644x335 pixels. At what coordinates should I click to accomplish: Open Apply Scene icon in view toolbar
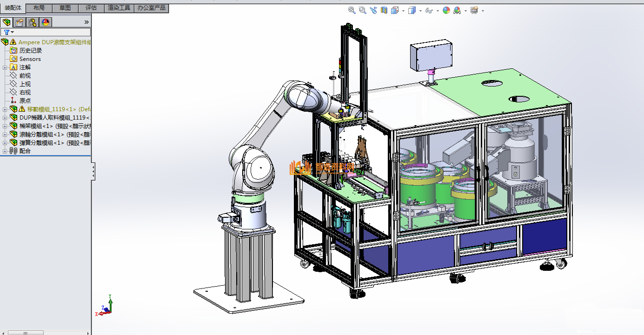(457, 10)
